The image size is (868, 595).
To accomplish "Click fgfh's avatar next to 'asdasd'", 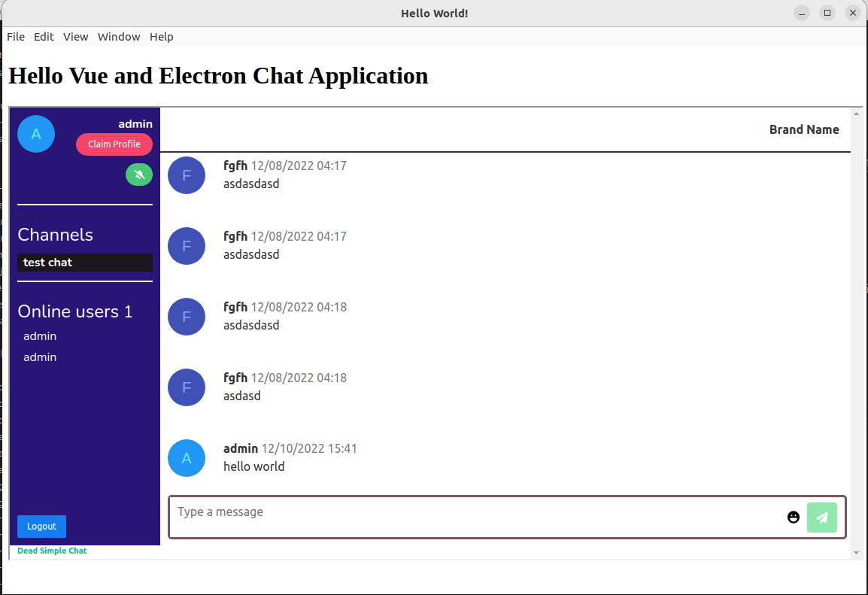I will coord(187,387).
